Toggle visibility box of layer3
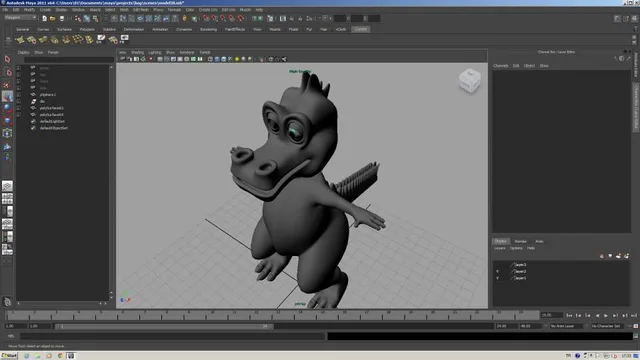Screen dimensions: 640x360 (497, 265)
